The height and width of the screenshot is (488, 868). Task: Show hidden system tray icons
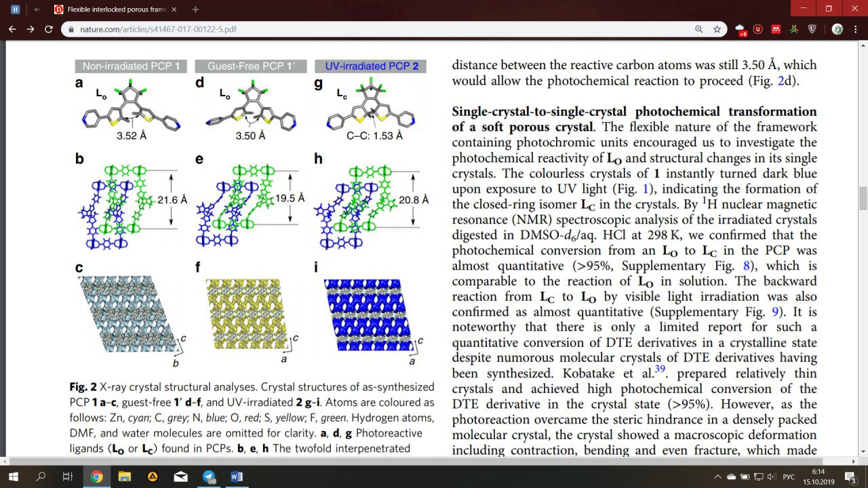[x=719, y=476]
